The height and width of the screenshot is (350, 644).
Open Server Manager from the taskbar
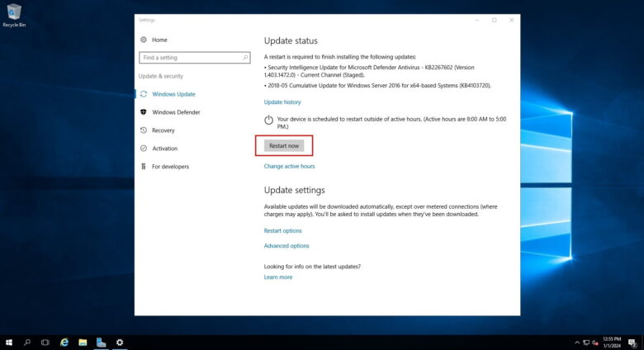tap(101, 343)
